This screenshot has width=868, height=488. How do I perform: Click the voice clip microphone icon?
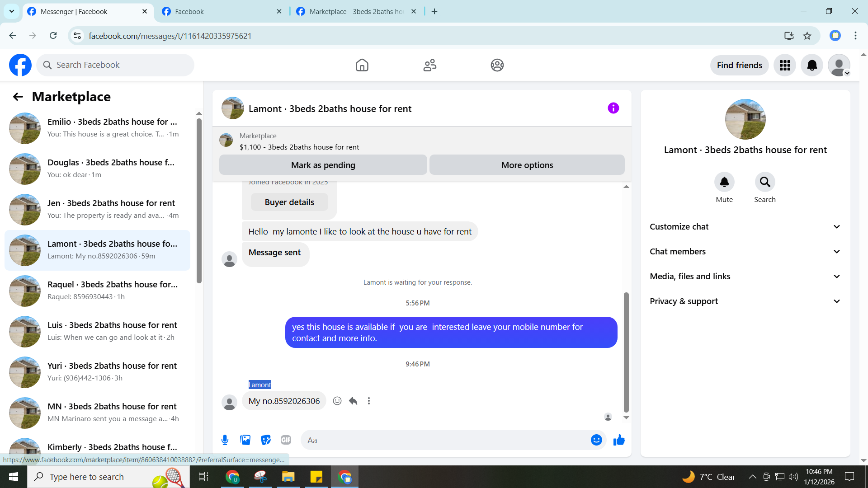pos(225,440)
